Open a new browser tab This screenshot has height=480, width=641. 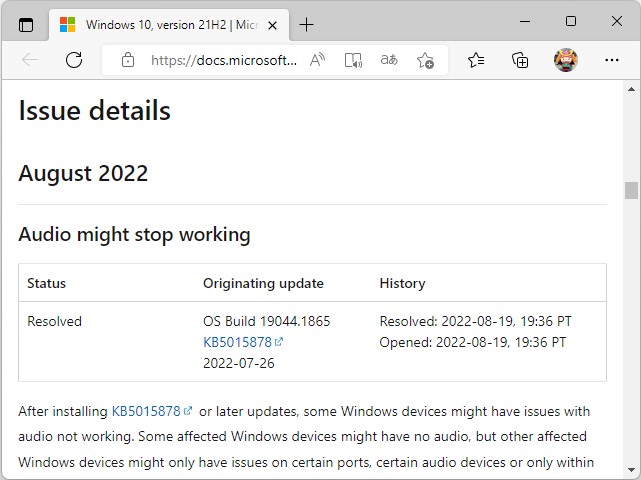[x=306, y=24]
